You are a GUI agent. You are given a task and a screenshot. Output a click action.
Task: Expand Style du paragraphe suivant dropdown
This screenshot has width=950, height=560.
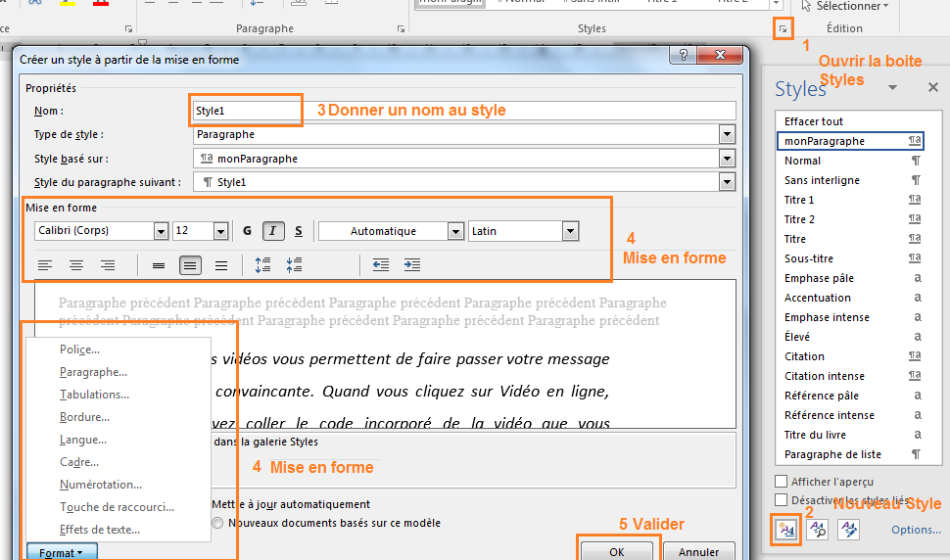[727, 182]
